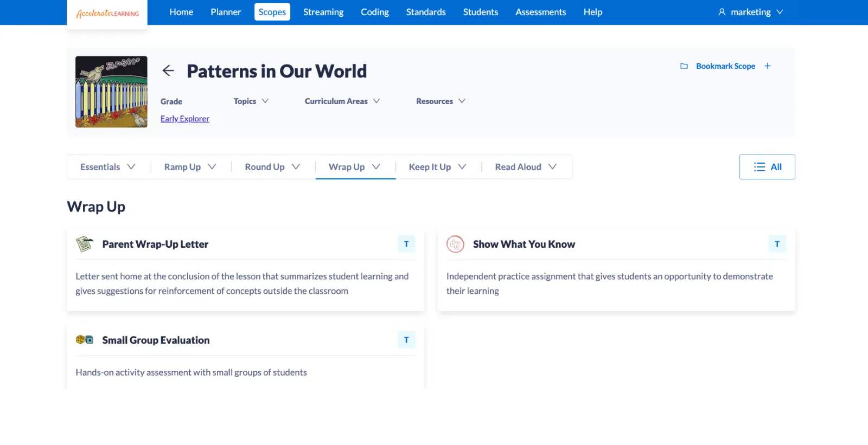Click the back arrow beside Patterns in Our World
The image size is (868, 445).
tap(168, 71)
